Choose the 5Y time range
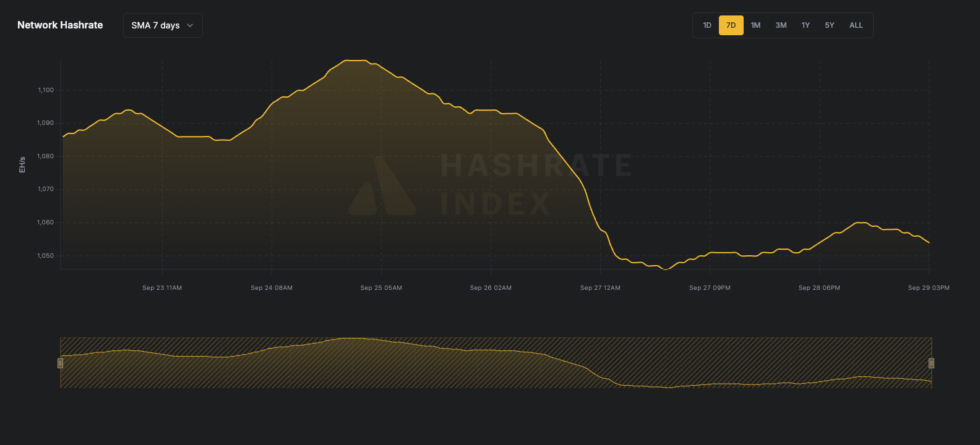The height and width of the screenshot is (445, 980). [830, 25]
